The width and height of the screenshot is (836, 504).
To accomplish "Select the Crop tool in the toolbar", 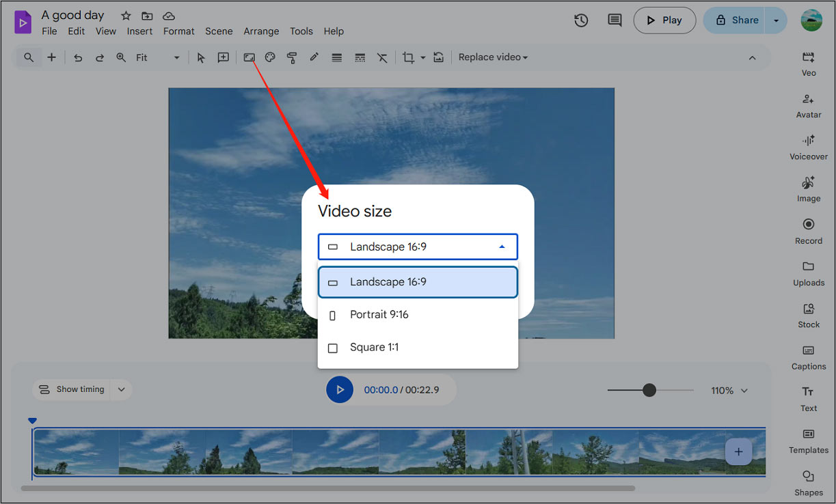I will point(409,57).
